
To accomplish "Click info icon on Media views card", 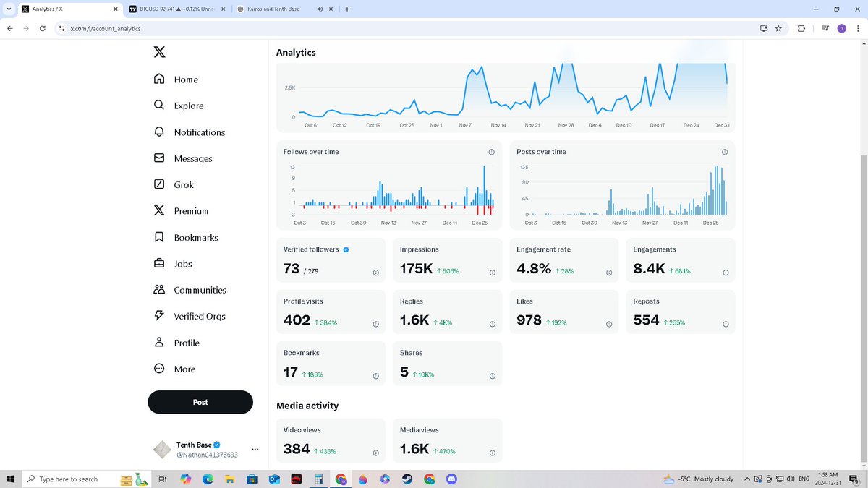I will click(492, 453).
